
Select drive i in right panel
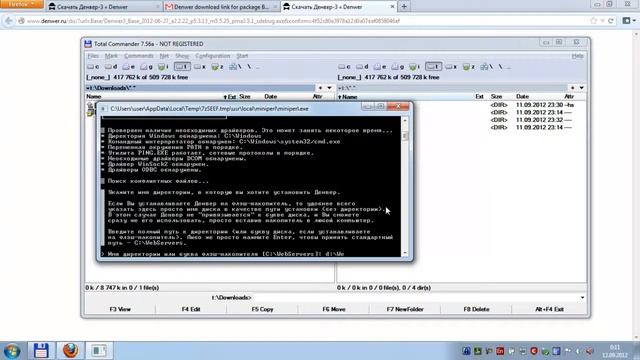click(x=414, y=67)
